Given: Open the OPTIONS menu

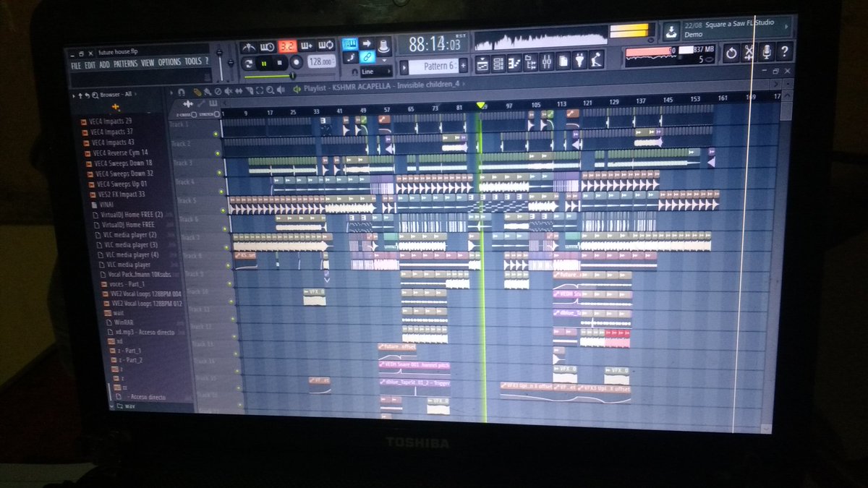Looking at the screenshot, I should 169,62.
